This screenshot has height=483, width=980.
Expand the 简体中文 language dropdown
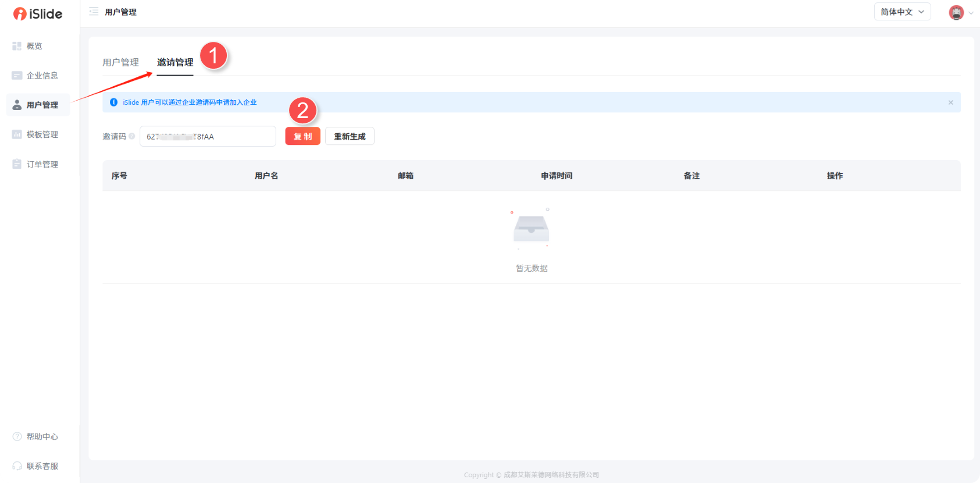pos(902,12)
